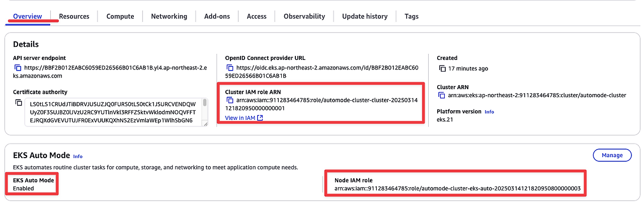Go to the Access tab
The image size is (644, 205).
click(257, 16)
